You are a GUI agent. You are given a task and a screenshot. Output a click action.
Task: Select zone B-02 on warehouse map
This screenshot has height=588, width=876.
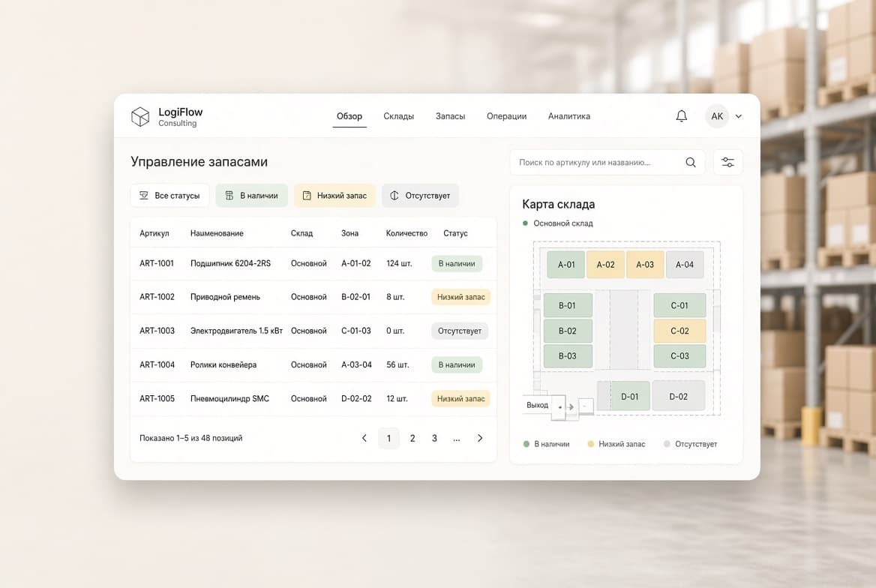568,331
